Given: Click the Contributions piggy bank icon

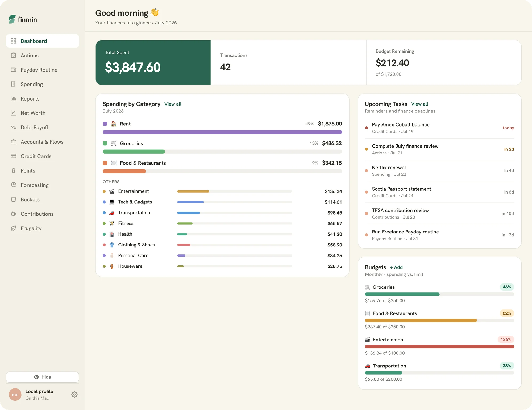Looking at the screenshot, I should pos(14,214).
